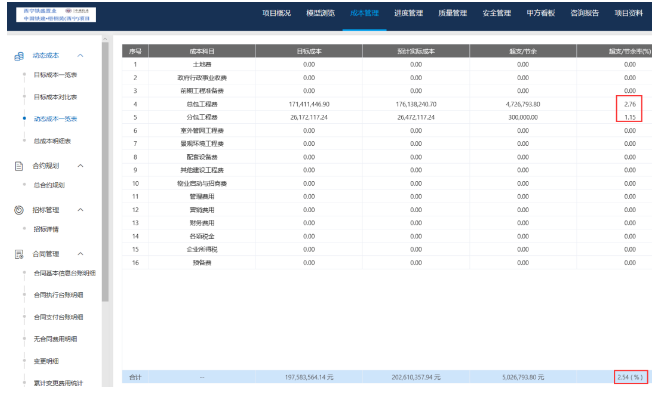Click the 配套设备费 cell in row 8

(202, 157)
